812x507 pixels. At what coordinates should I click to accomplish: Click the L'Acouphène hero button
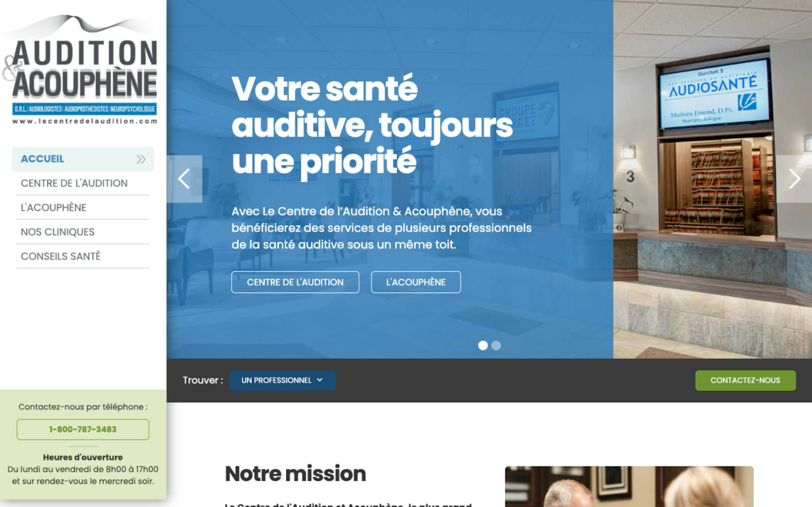point(416,282)
